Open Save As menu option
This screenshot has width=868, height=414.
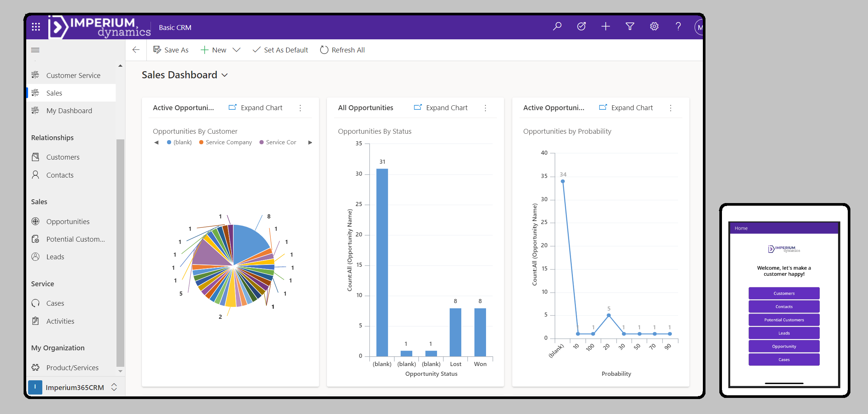(x=171, y=49)
